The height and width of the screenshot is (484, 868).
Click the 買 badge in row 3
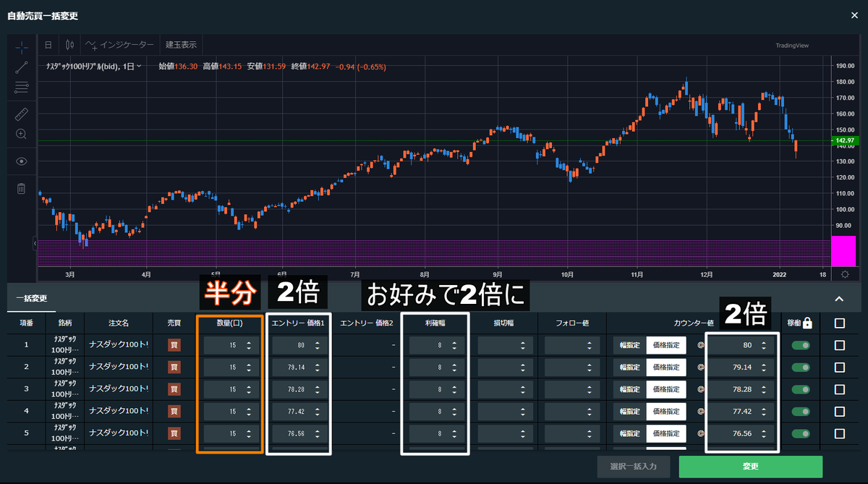click(x=174, y=389)
